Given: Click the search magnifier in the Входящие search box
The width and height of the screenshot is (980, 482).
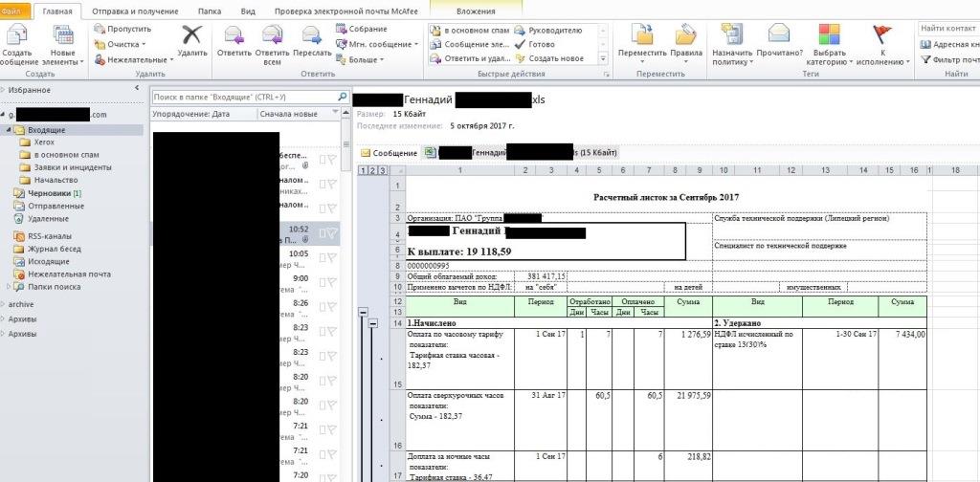Looking at the screenshot, I should coord(342,97).
